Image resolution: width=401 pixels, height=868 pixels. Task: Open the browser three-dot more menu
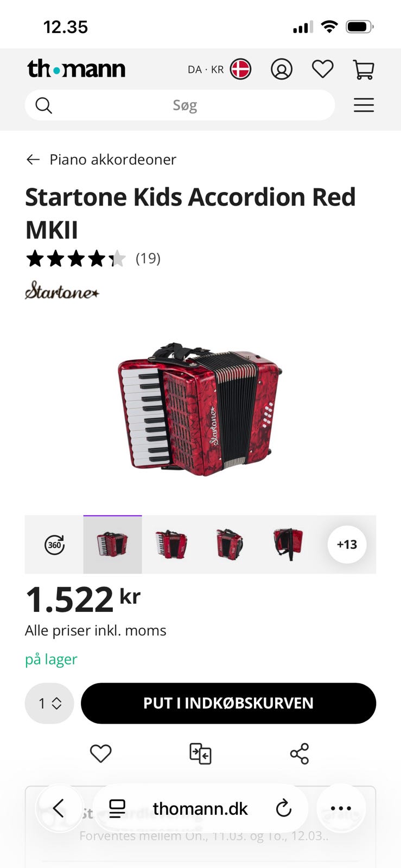click(x=341, y=808)
